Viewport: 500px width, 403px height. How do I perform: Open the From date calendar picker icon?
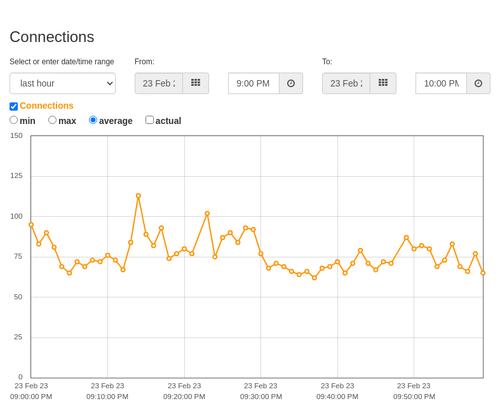(196, 83)
